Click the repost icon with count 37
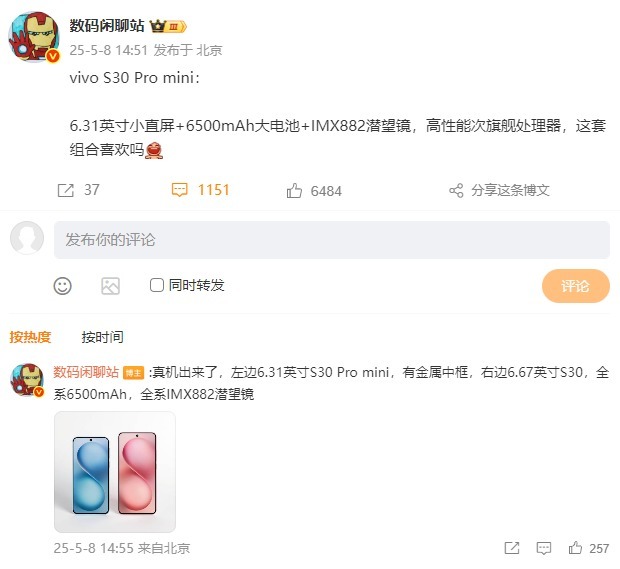620x569 pixels. pyautogui.click(x=66, y=190)
